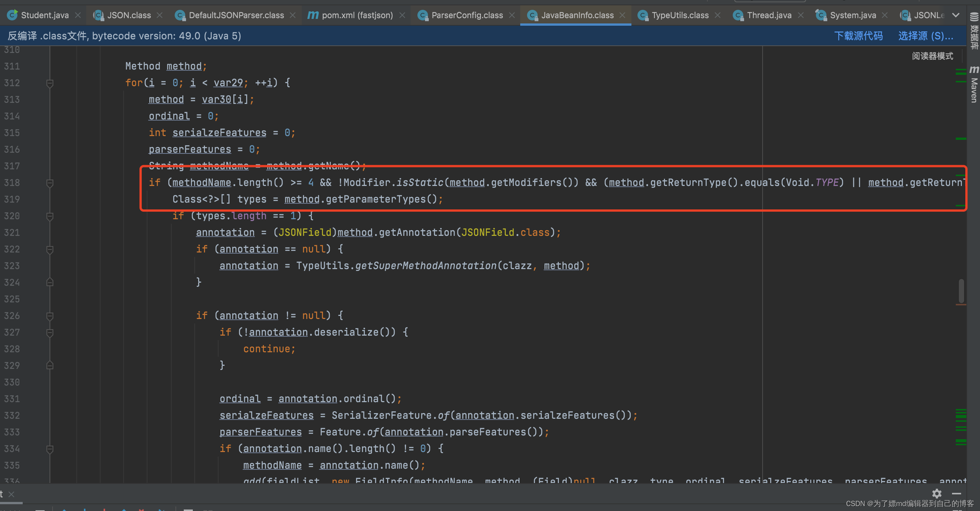Click line number 318 in the gutter
Viewport: 980px width, 511px height.
coord(12,183)
